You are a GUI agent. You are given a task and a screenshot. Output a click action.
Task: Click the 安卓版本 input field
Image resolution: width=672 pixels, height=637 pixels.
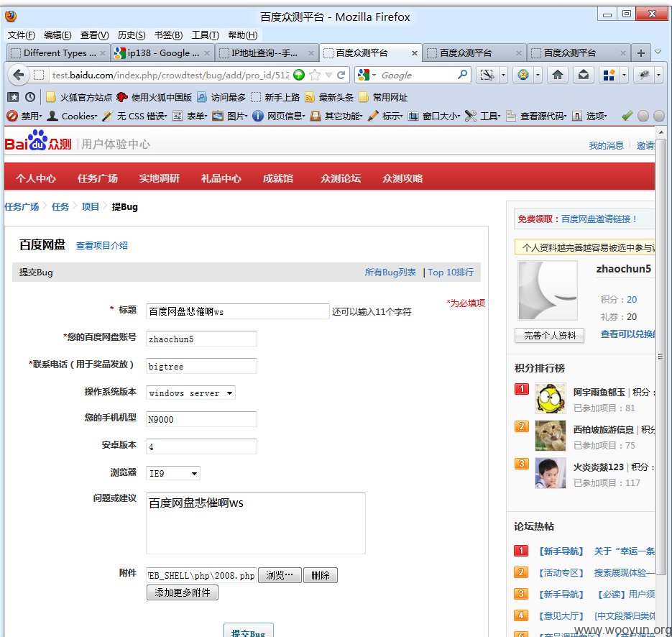pyautogui.click(x=201, y=446)
